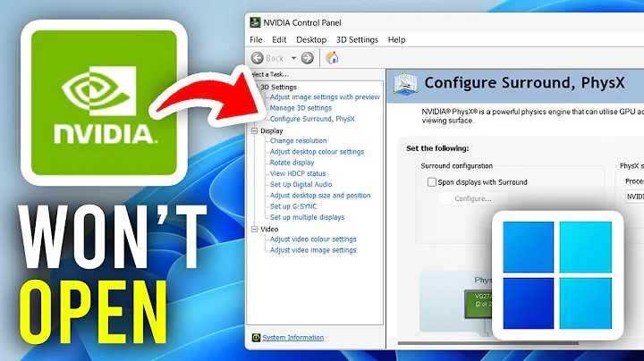Click the horizontal scrollbar at panel bottom
This screenshot has width=644, height=361.
(488, 343)
